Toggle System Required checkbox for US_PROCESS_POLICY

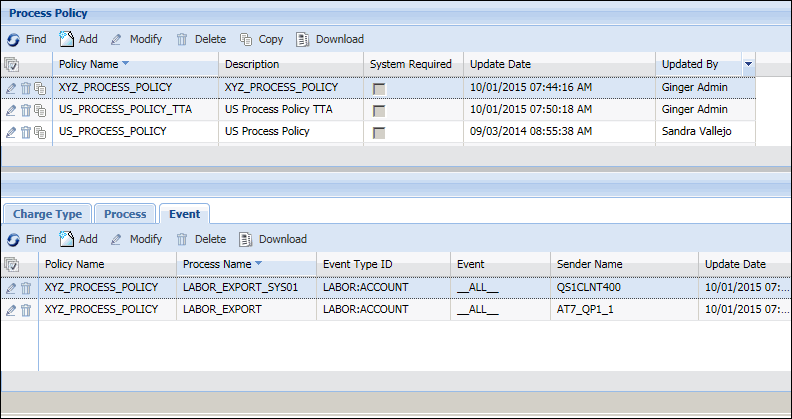[379, 132]
